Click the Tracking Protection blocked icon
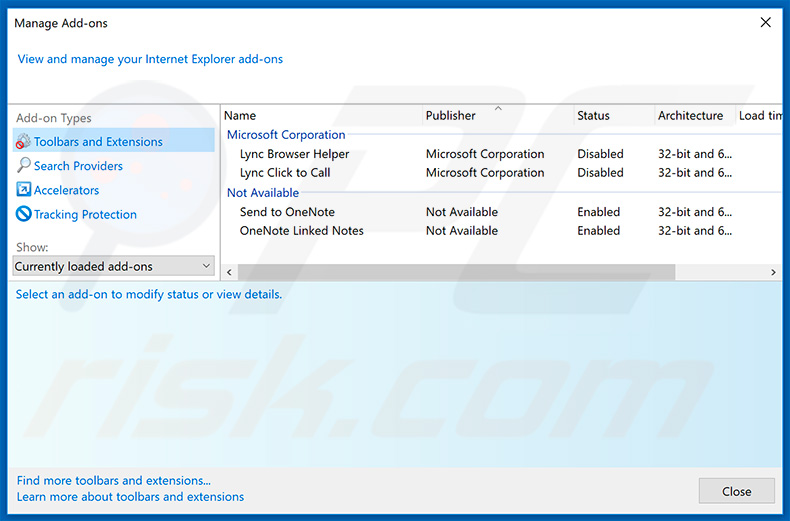790x521 pixels. point(23,214)
